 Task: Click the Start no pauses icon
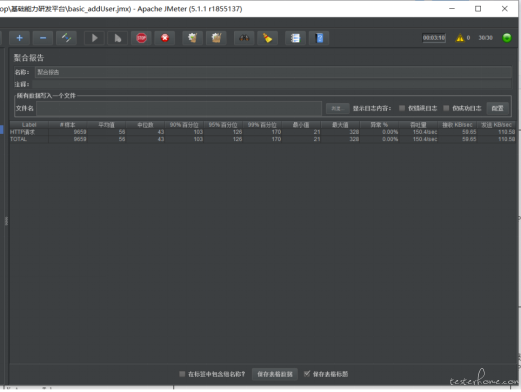coord(118,38)
